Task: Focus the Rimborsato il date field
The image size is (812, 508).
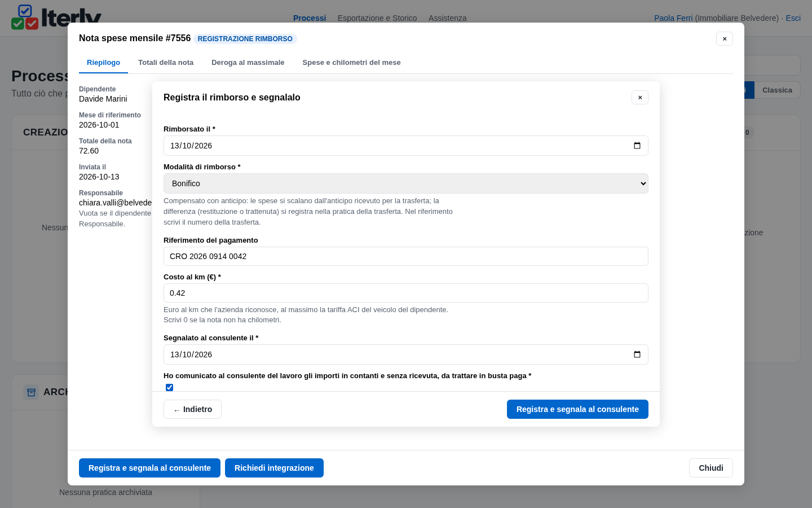Action: tap(406, 146)
